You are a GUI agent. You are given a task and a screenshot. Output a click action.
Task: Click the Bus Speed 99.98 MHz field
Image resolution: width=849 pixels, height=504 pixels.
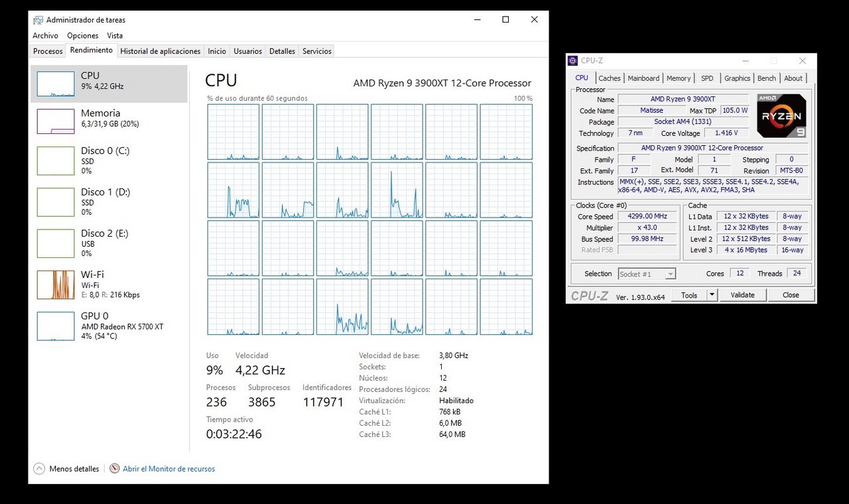pyautogui.click(x=647, y=239)
